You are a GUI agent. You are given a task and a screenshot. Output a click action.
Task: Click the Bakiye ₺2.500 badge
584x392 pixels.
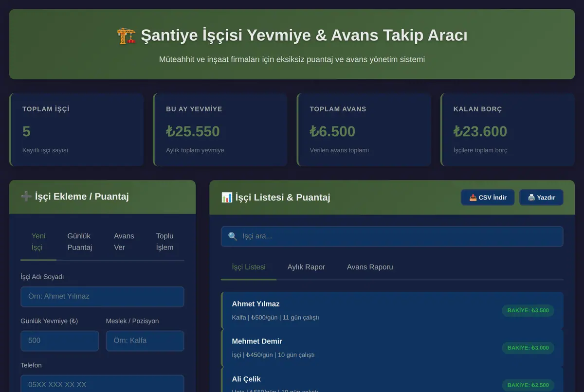528,385
